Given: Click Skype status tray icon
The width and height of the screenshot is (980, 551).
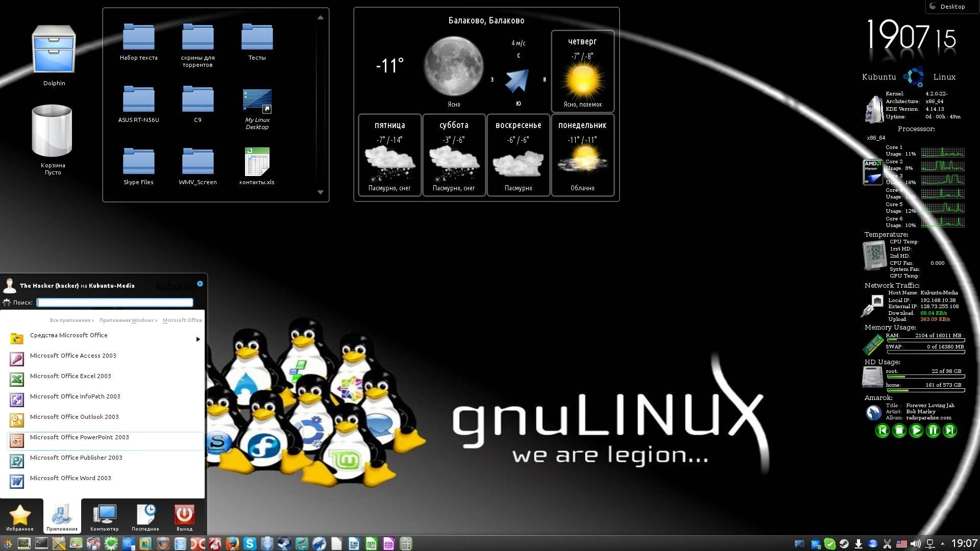Looking at the screenshot, I should 829,544.
